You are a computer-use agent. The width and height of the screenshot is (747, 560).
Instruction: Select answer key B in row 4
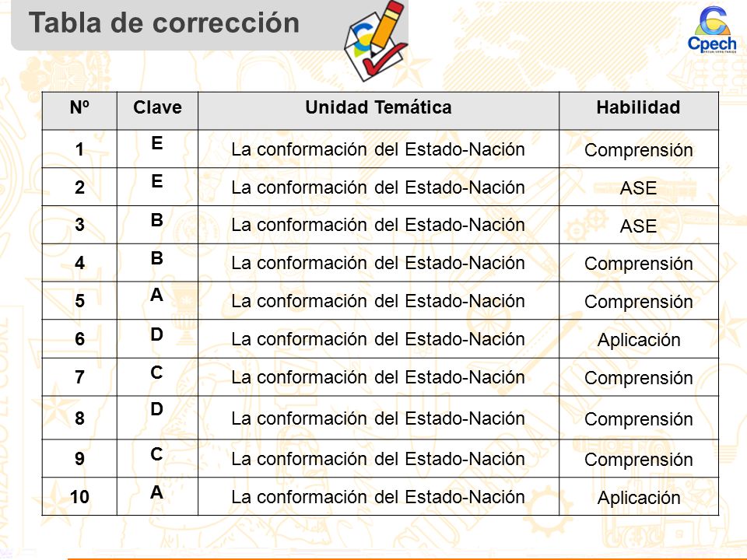point(157,258)
